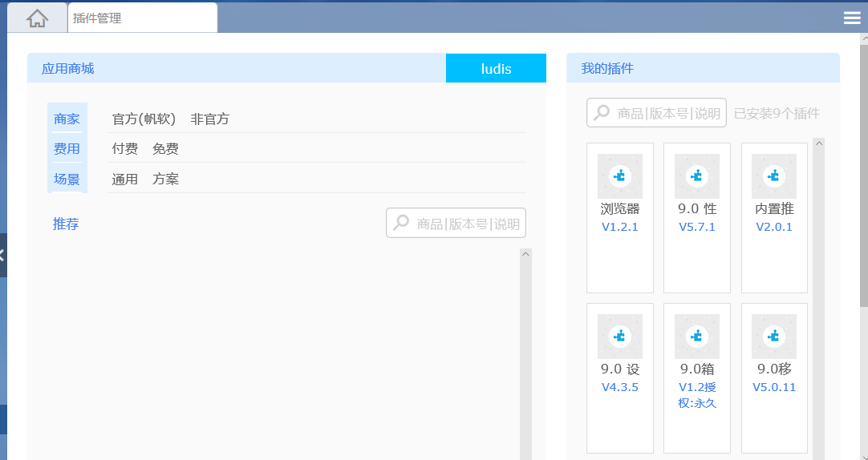Image resolution: width=868 pixels, height=460 pixels.
Task: Click the 我的插件 panel title
Action: [x=607, y=69]
